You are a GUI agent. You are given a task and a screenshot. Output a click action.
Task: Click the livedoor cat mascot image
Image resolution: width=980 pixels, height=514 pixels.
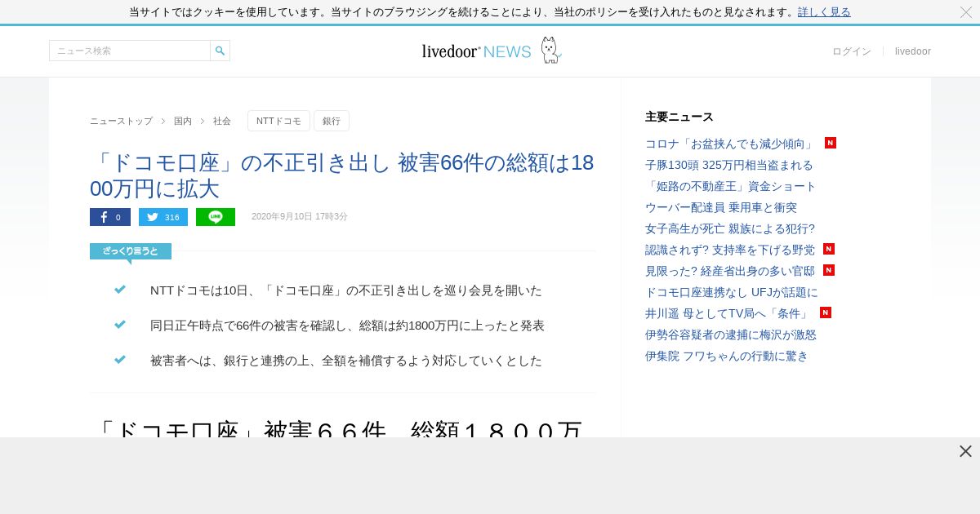[550, 50]
